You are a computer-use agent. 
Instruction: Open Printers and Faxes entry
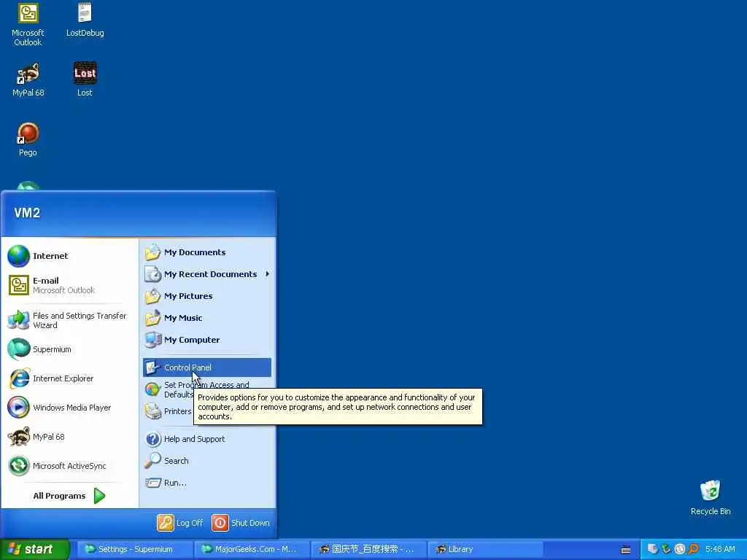point(169,411)
